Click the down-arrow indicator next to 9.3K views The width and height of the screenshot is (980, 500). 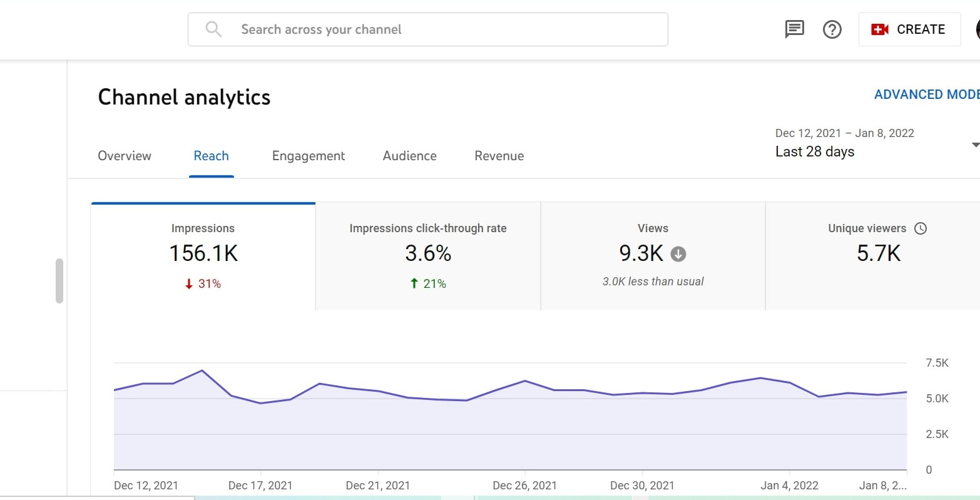click(678, 254)
